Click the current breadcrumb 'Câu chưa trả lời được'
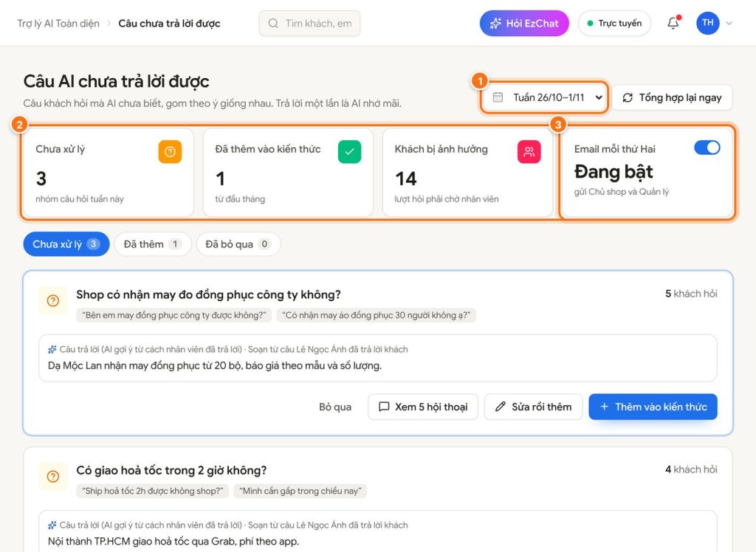The height and width of the screenshot is (552, 756). (x=169, y=23)
